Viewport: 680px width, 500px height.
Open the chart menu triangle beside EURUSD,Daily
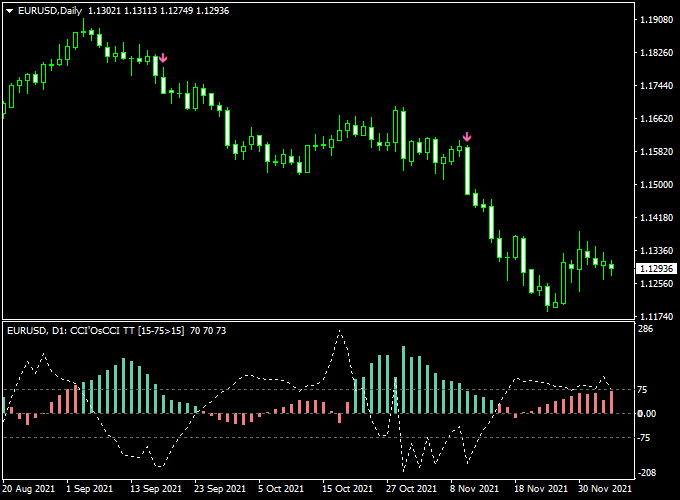pyautogui.click(x=10, y=11)
